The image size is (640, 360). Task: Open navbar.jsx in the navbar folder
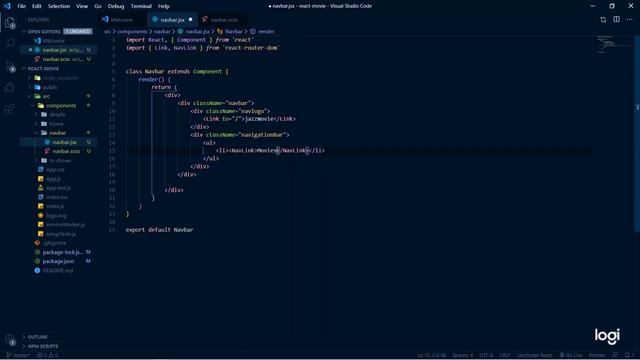point(59,142)
